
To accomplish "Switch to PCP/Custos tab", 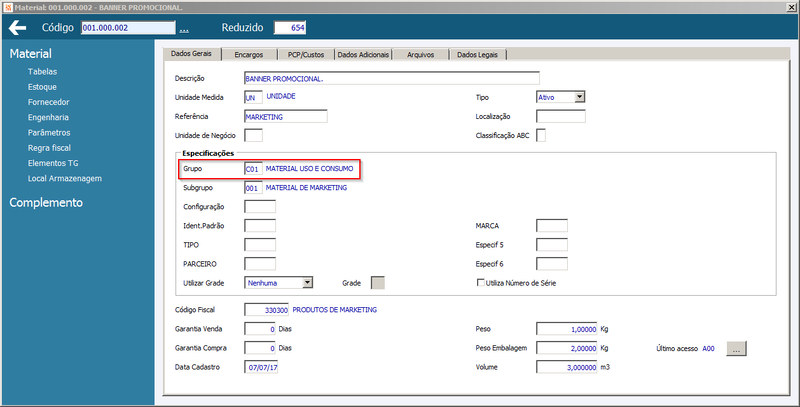I will (306, 55).
